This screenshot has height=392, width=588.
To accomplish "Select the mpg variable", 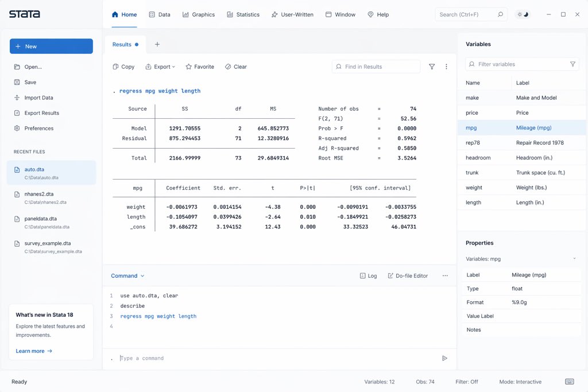I will pyautogui.click(x=522, y=128).
